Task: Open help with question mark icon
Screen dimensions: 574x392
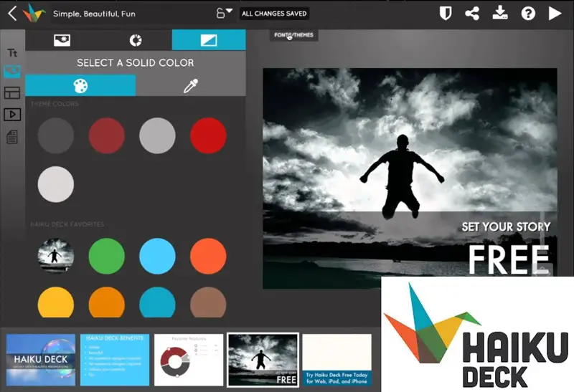Action: coord(528,14)
